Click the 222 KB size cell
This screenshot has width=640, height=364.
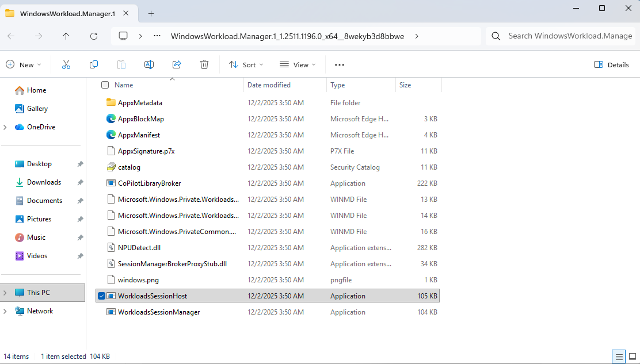tap(427, 183)
